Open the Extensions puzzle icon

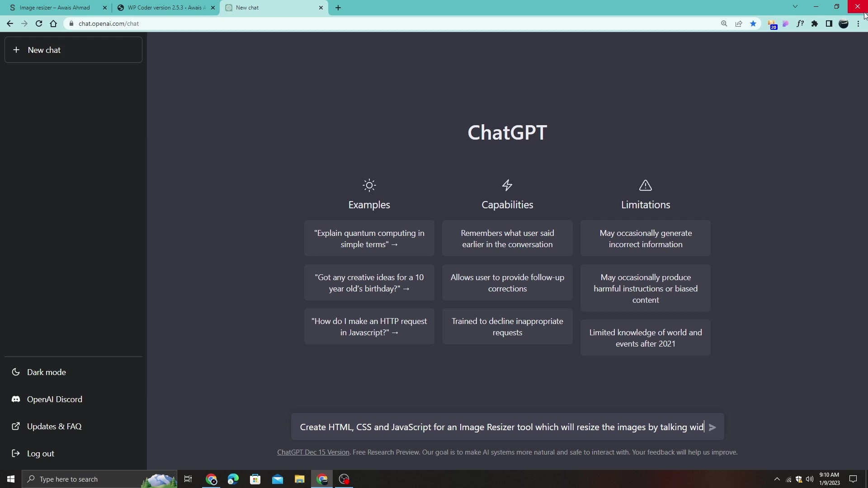click(815, 24)
